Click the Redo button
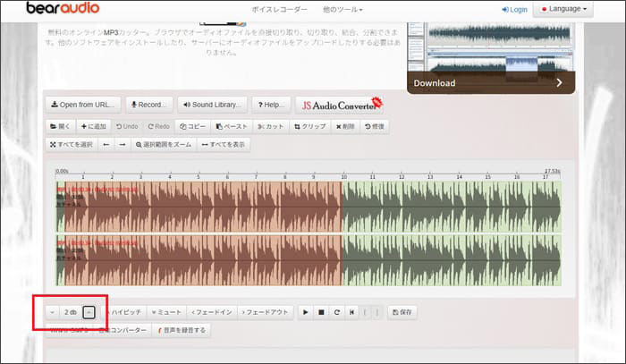626x364 pixels. pyautogui.click(x=159, y=126)
